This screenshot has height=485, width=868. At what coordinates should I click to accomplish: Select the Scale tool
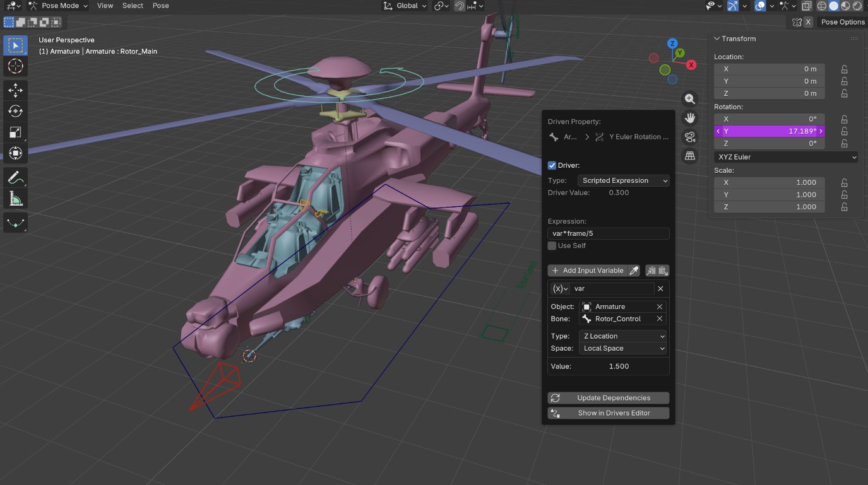pos(15,132)
